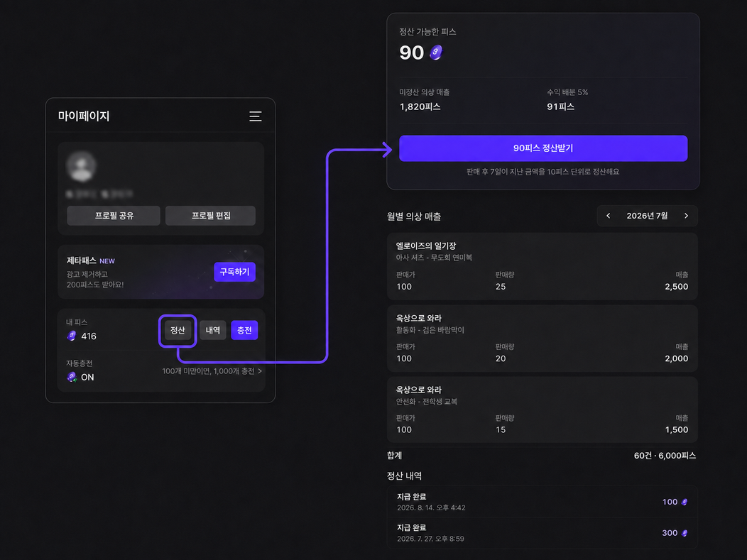The image size is (747, 560).
Task: Click the coin icon beside the 100 payout
Action: pos(684,502)
